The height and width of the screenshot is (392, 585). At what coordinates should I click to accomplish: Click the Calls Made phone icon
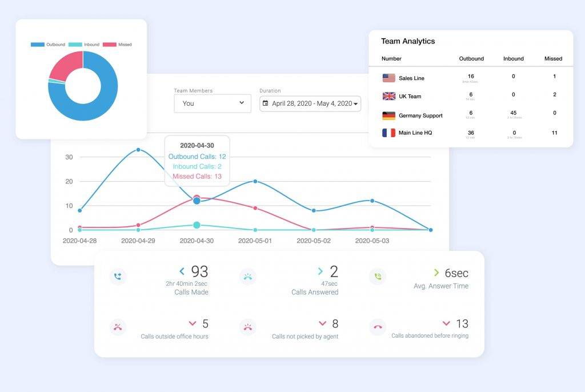click(x=118, y=277)
